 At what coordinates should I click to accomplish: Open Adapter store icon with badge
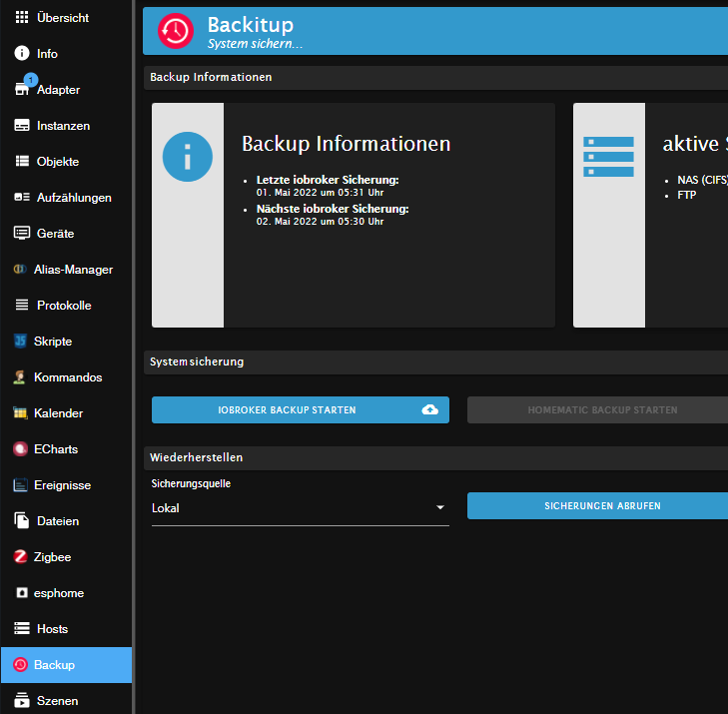pos(22,89)
